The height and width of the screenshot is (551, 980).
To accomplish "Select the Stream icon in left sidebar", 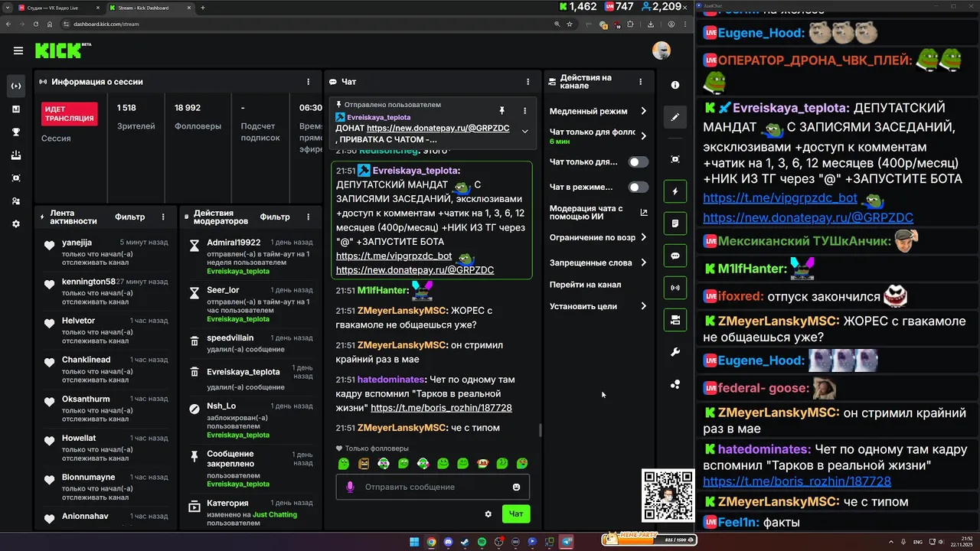I will 16,86.
